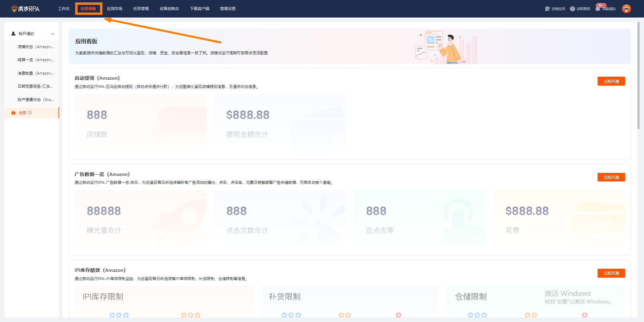Click the 总点击率 card
This screenshot has height=322, width=644.
coord(420,219)
